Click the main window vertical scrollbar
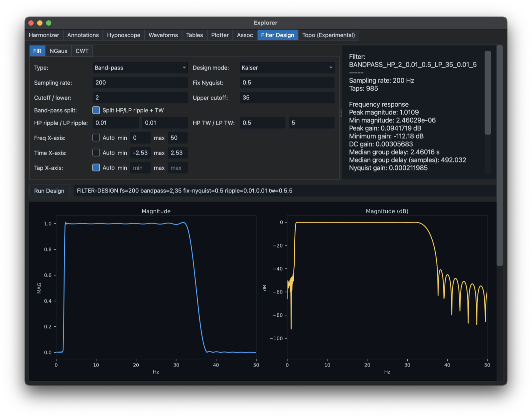Image resolution: width=532 pixels, height=418 pixels. [500, 156]
